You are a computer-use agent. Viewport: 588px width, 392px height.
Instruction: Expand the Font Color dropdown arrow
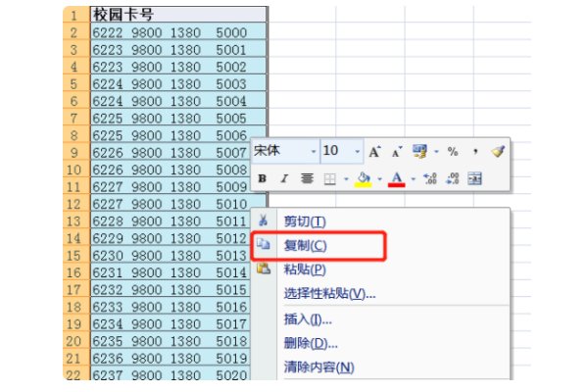coord(414,179)
